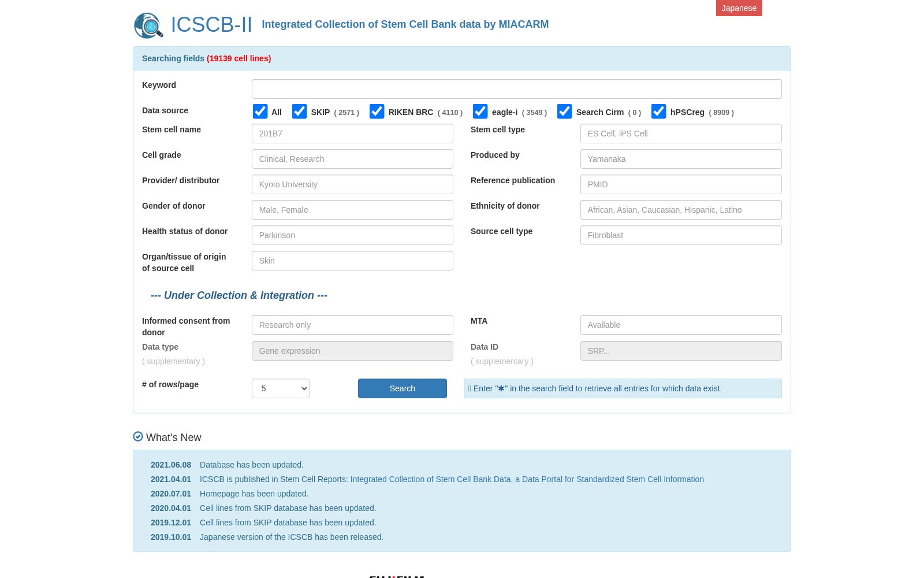The image size is (924, 578).
Task: Click the # of rows/page label
Action: click(x=170, y=384)
